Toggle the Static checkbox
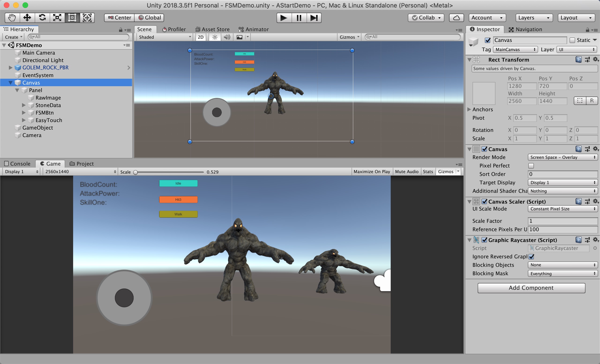This screenshot has height=364, width=600. pyautogui.click(x=572, y=40)
